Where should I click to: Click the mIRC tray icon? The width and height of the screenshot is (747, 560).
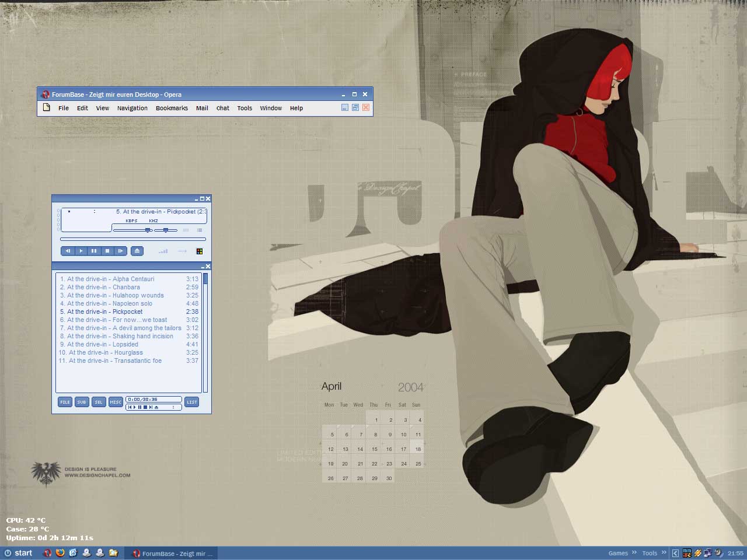pos(687,553)
